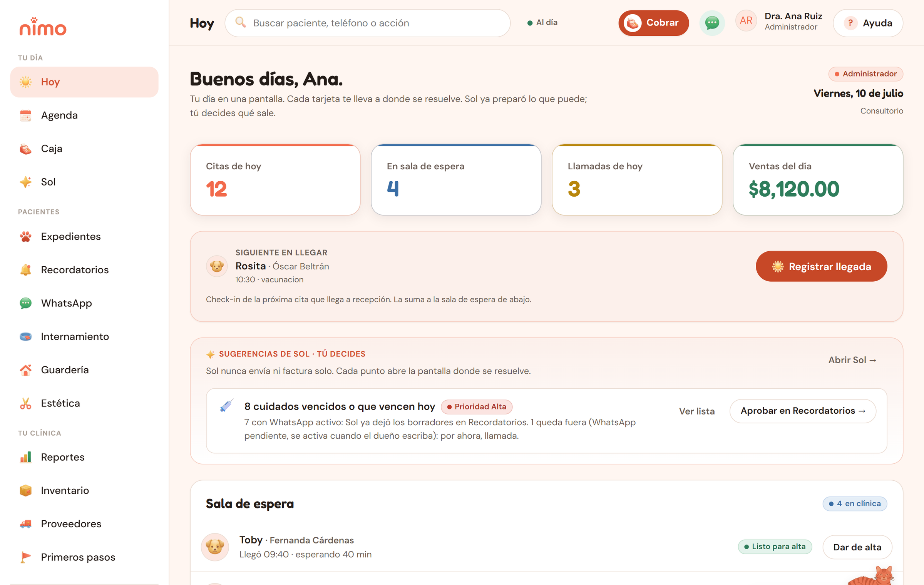Click the box icon for Inventario

click(x=26, y=490)
